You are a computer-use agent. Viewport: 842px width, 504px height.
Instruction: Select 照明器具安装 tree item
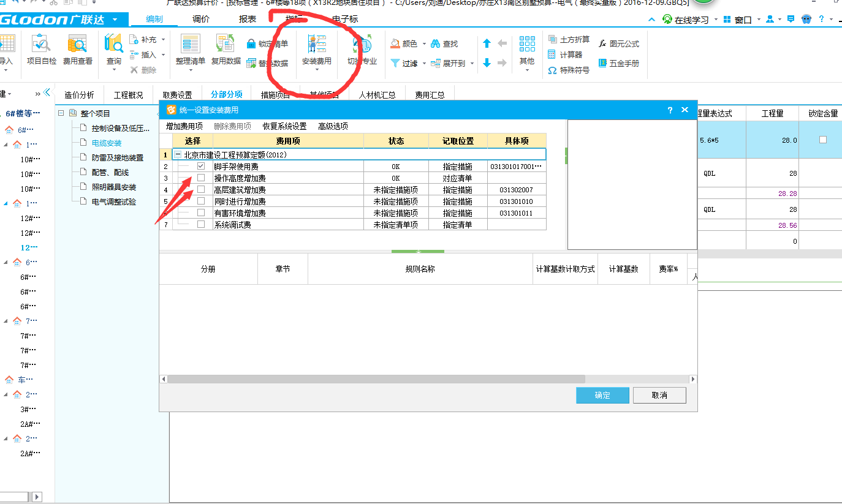(x=114, y=187)
